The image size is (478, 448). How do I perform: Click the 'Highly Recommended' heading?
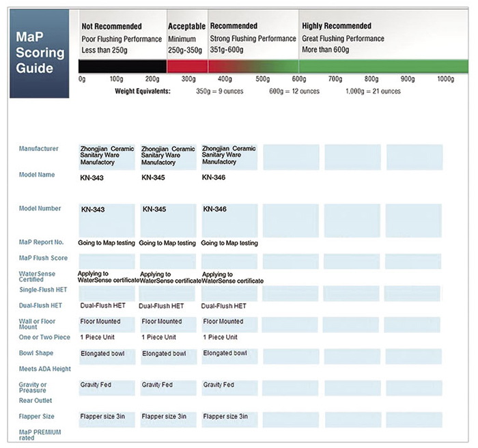click(x=337, y=26)
